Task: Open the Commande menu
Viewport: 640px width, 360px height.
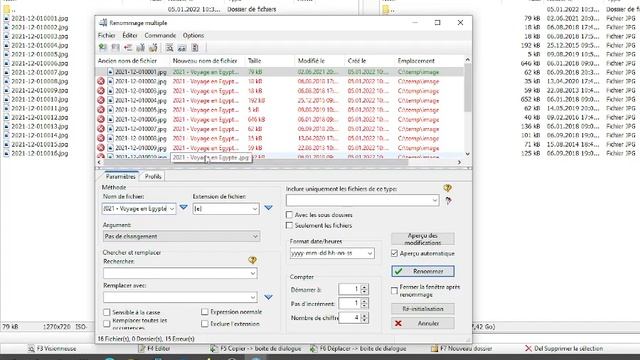Action: [x=160, y=36]
